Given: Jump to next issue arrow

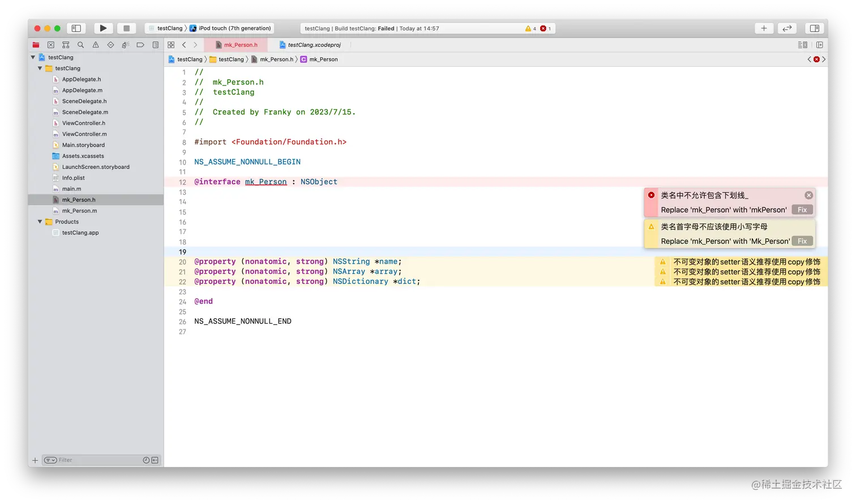Looking at the screenshot, I should coord(824,59).
